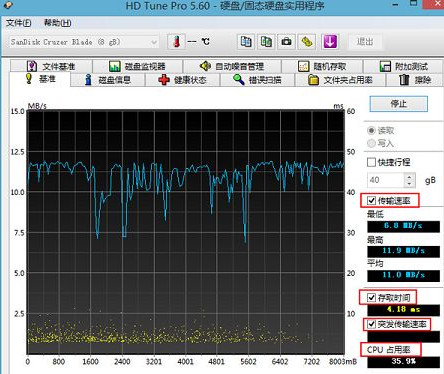
Task: Open the 健康状态 health tab
Action: point(182,80)
